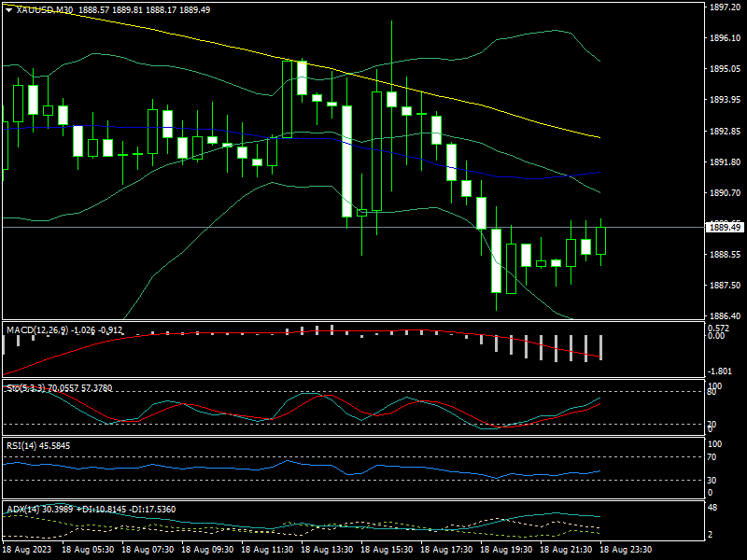747x560 pixels.
Task: Click the right end of blue moving average
Action: (599, 172)
